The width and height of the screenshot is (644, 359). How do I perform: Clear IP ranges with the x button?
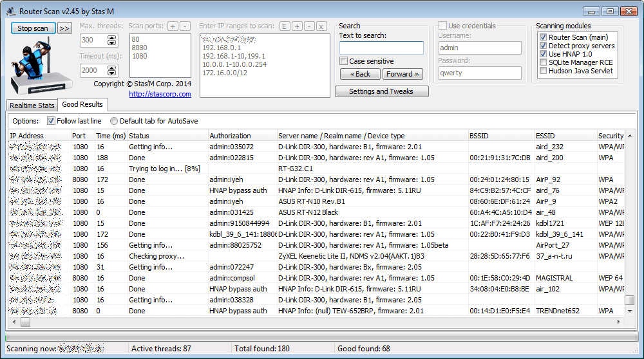coord(321,26)
